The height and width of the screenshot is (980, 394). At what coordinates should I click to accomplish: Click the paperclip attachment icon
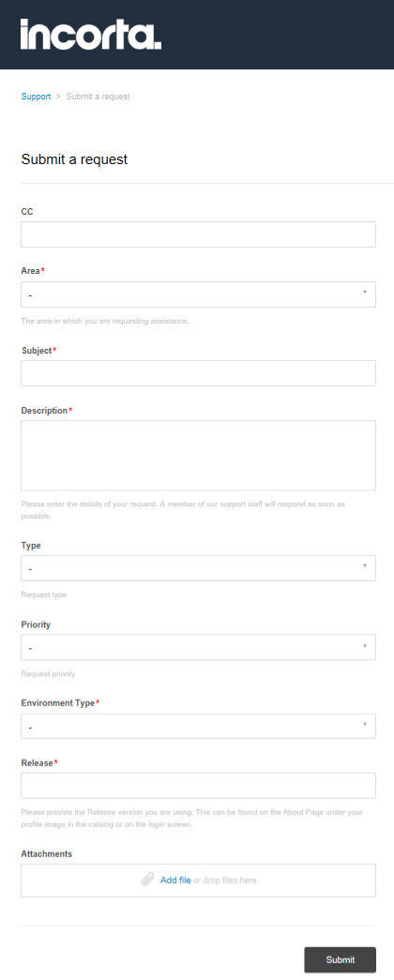(x=147, y=880)
